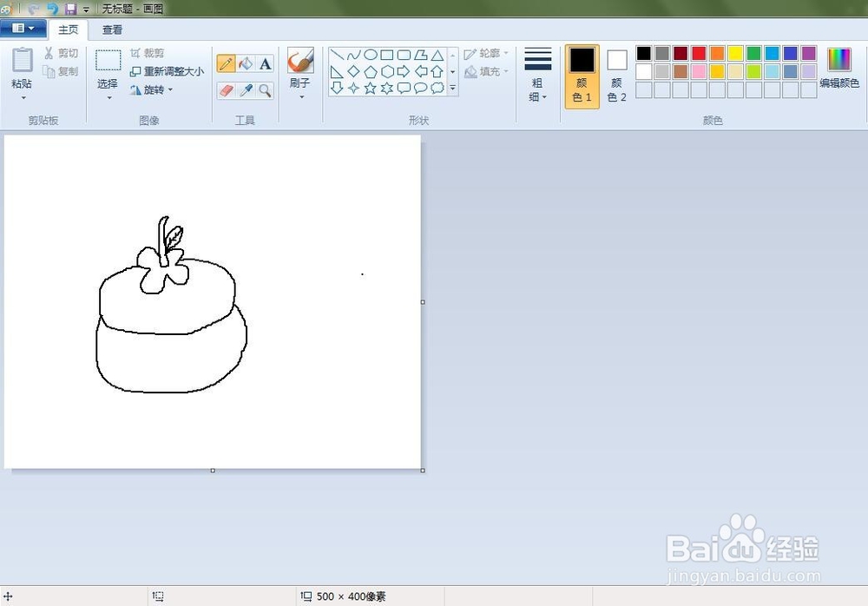
Task: Pick the Five-point star shape
Action: pos(371,88)
